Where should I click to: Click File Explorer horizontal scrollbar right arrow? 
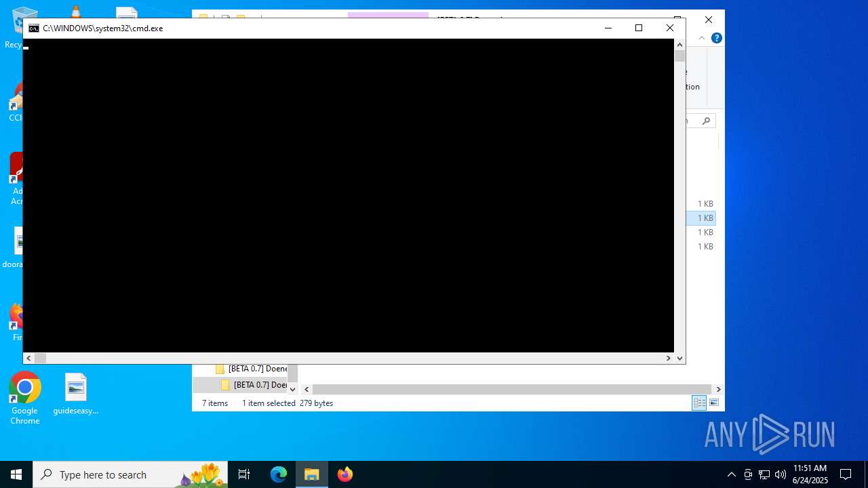(x=718, y=389)
